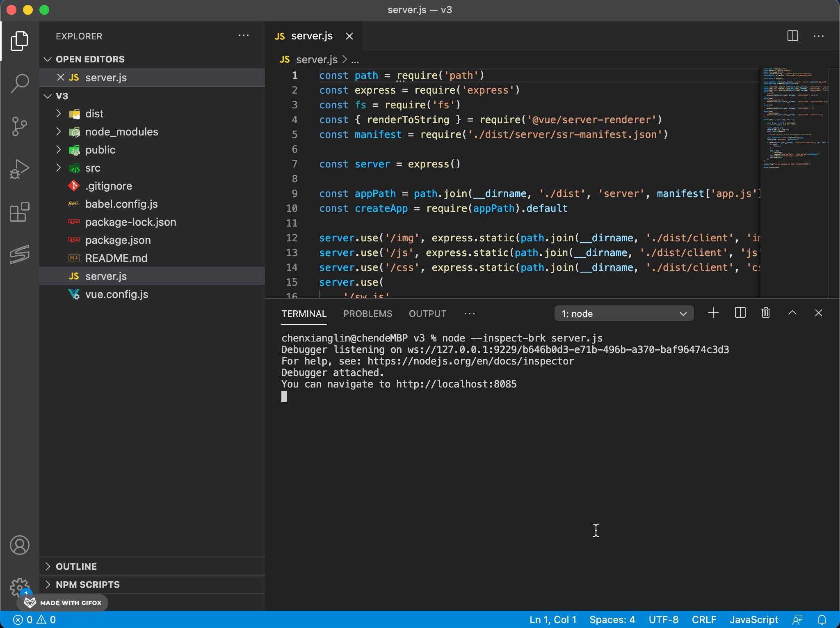Viewport: 840px width, 628px height.
Task: Open the notifications bell in status bar
Action: pos(822,619)
